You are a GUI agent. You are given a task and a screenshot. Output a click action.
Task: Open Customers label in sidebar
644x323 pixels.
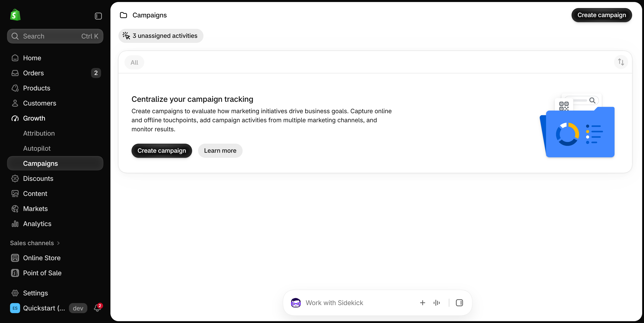click(39, 103)
